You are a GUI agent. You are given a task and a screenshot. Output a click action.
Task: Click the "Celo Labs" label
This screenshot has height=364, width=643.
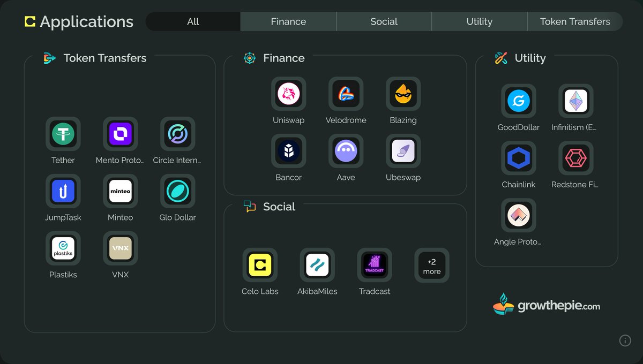[260, 291]
